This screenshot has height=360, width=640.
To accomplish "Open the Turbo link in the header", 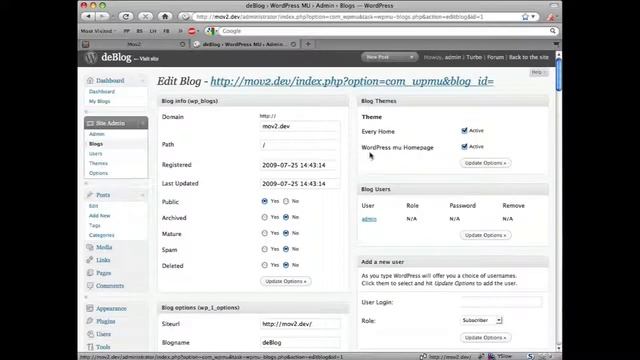I will click(x=474, y=57).
